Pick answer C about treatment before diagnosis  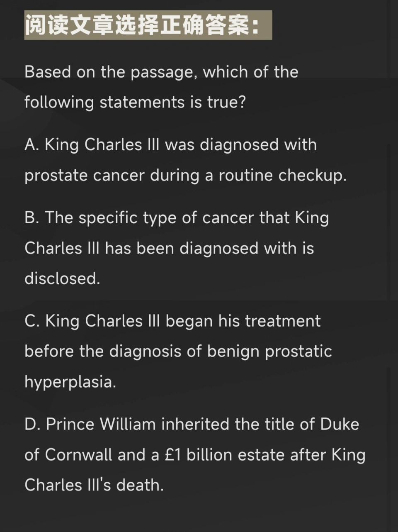(178, 351)
